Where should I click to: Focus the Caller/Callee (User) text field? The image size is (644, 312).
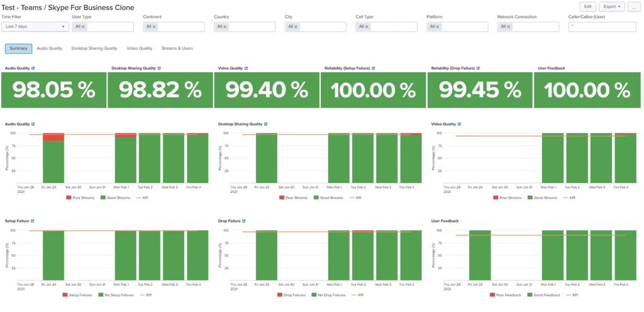point(602,26)
